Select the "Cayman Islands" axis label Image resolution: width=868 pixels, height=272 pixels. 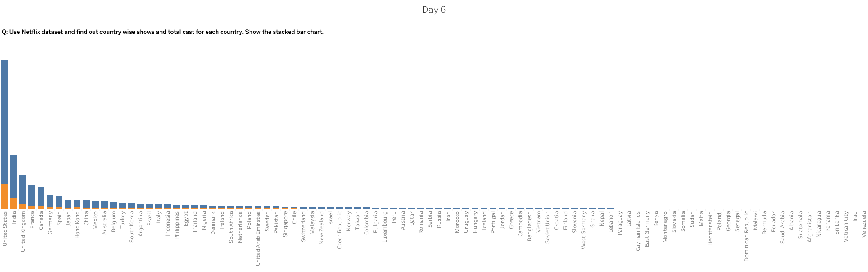[638, 231]
